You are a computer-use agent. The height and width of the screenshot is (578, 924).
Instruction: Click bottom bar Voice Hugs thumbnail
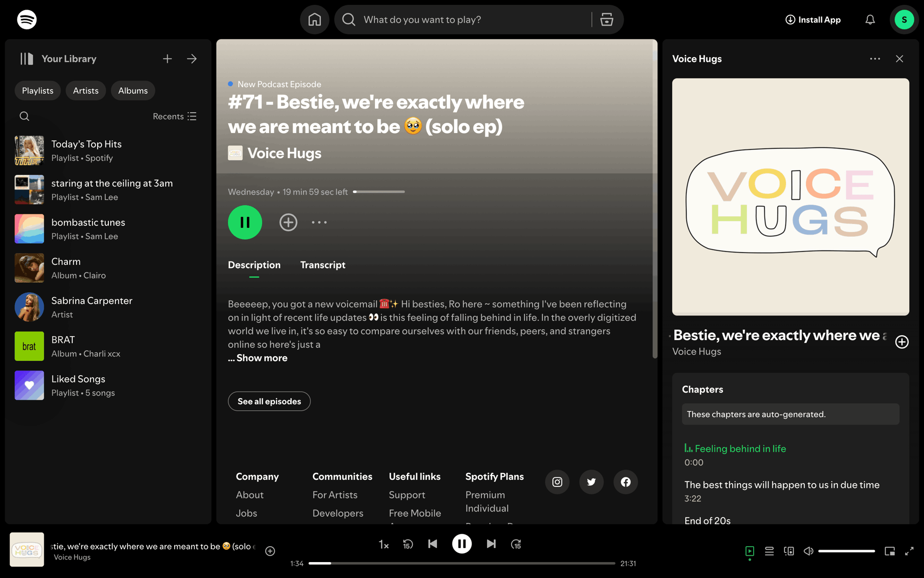pyautogui.click(x=27, y=550)
